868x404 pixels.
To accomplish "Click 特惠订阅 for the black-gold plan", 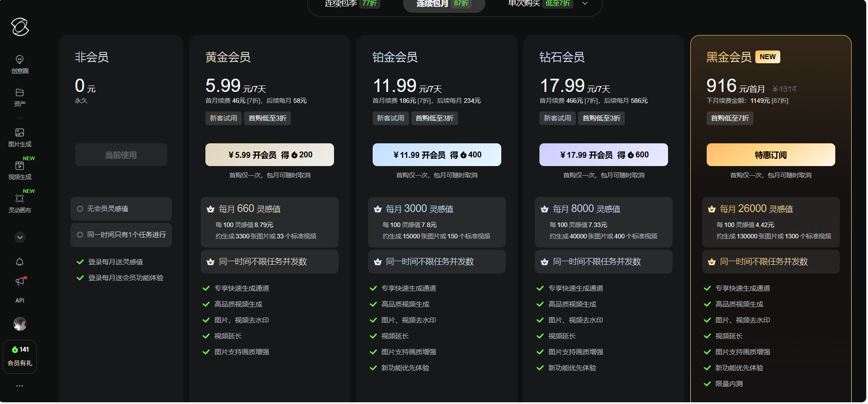I will [x=770, y=155].
